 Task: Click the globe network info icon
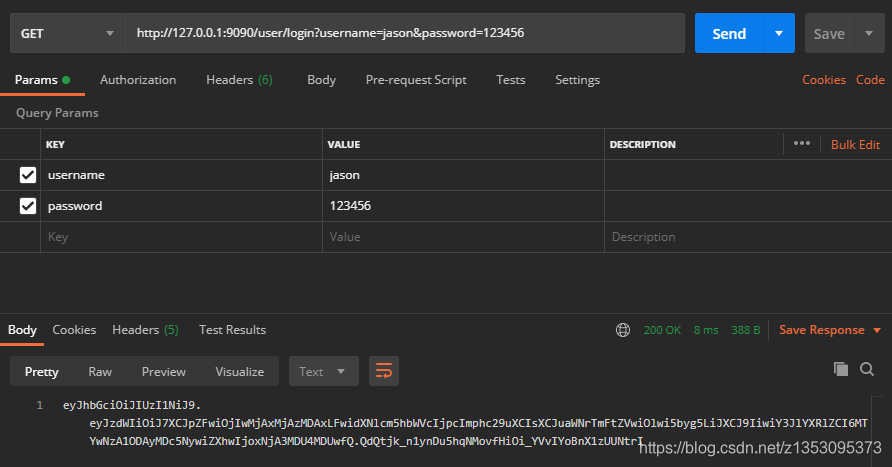pos(623,330)
